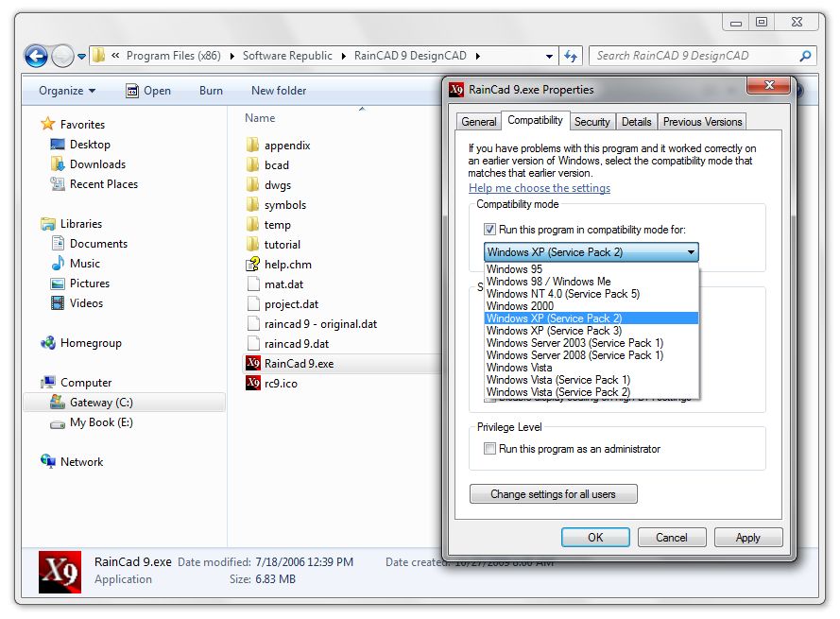This screenshot has height=619, width=840.
Task: Select Libraries in the navigation pane
Action: point(81,223)
